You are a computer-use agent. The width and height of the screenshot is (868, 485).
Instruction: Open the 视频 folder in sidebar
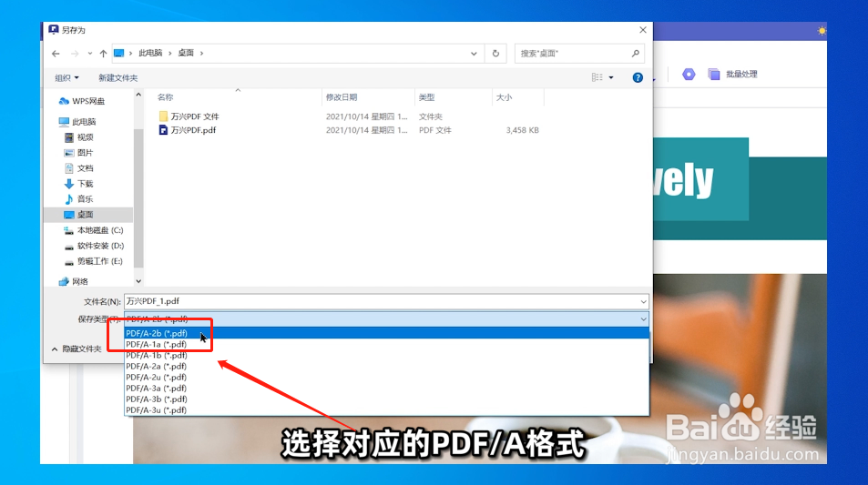[x=78, y=137]
